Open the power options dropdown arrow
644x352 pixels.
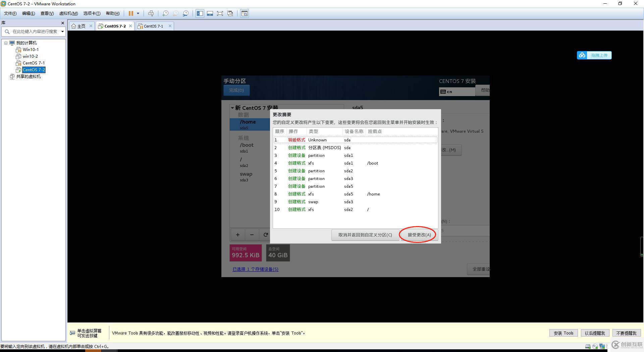click(138, 13)
